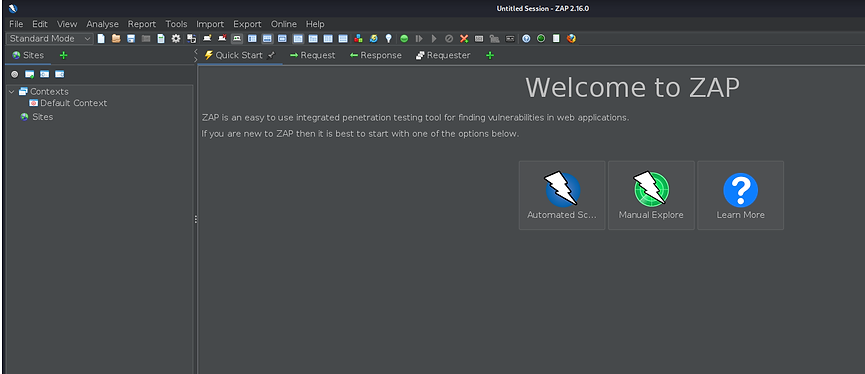Click the Manual Explore button
The width and height of the screenshot is (865, 374).
click(651, 195)
